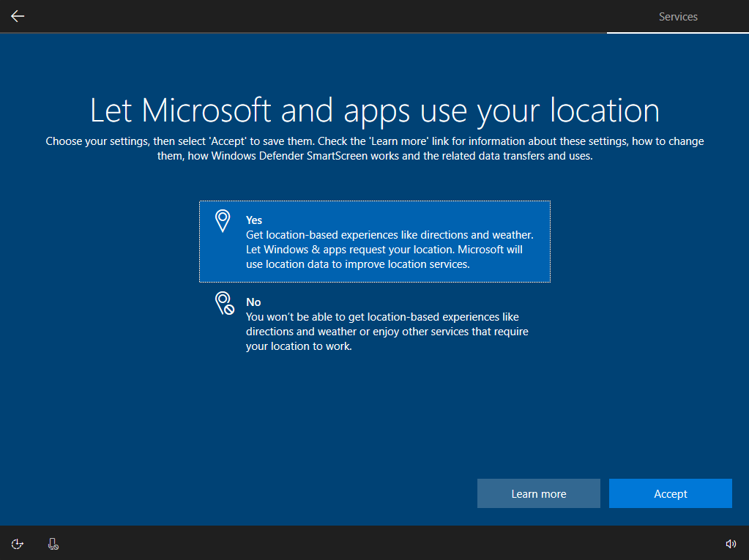Open the volume speaker icon
Viewport: 749px width, 560px height.
point(731,544)
